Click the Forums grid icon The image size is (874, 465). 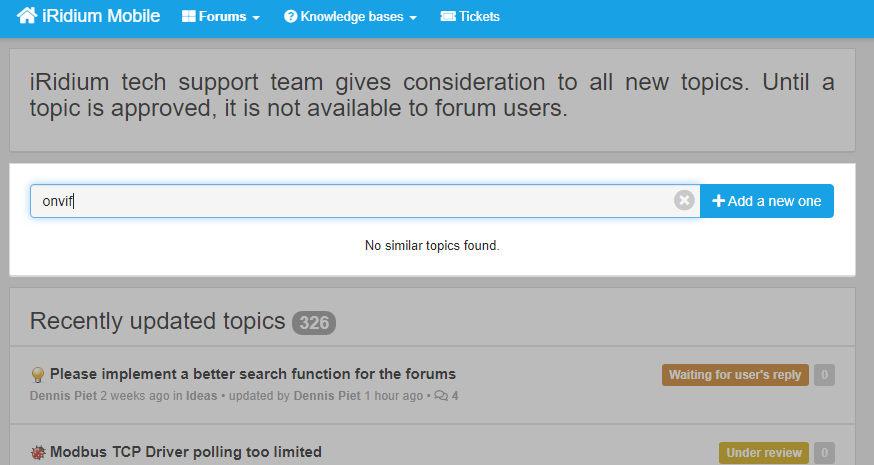tap(189, 17)
